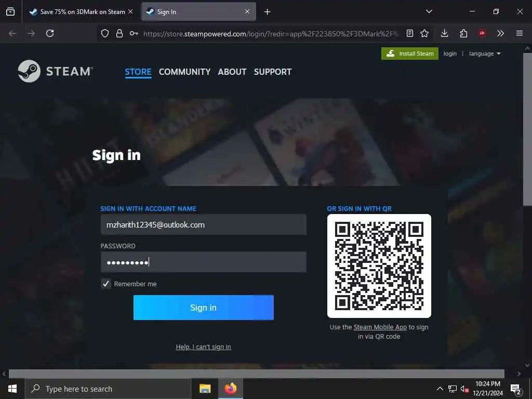This screenshot has width=532, height=399.
Task: Click the browser address bar URL
Action: tap(270, 34)
